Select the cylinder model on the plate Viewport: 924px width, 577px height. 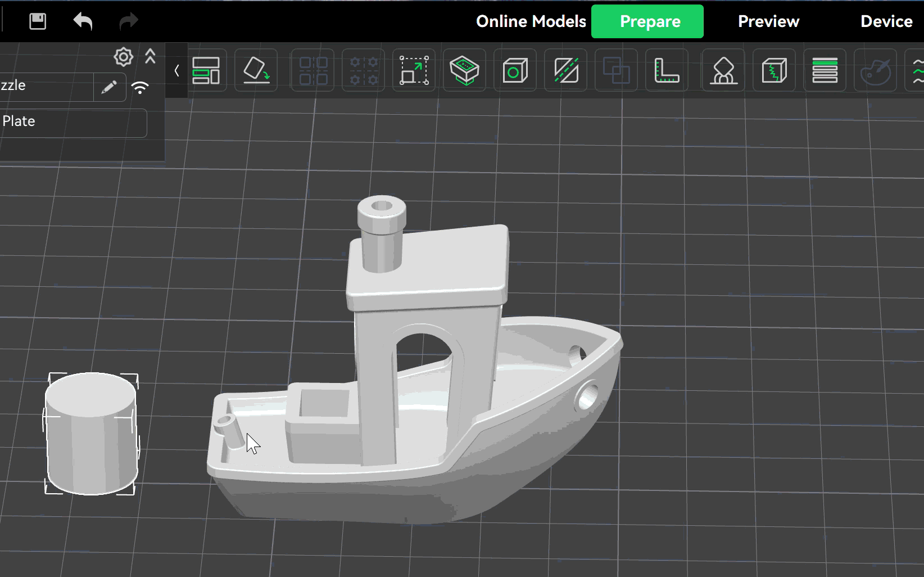click(91, 434)
